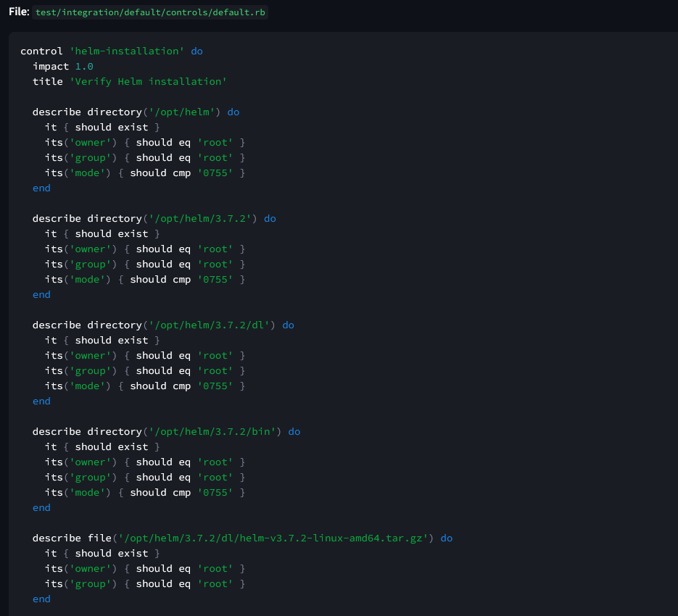Click the impact value 1.0

click(x=84, y=67)
